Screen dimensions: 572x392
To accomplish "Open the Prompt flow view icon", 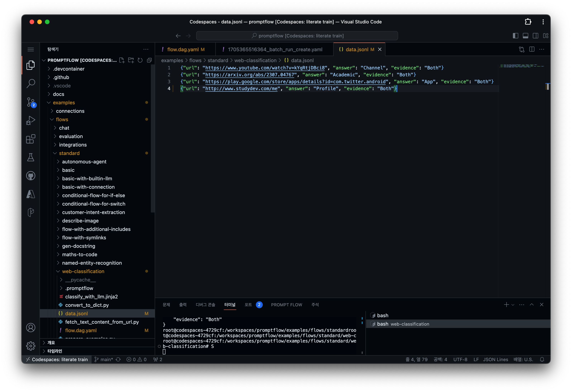I will [x=31, y=212].
